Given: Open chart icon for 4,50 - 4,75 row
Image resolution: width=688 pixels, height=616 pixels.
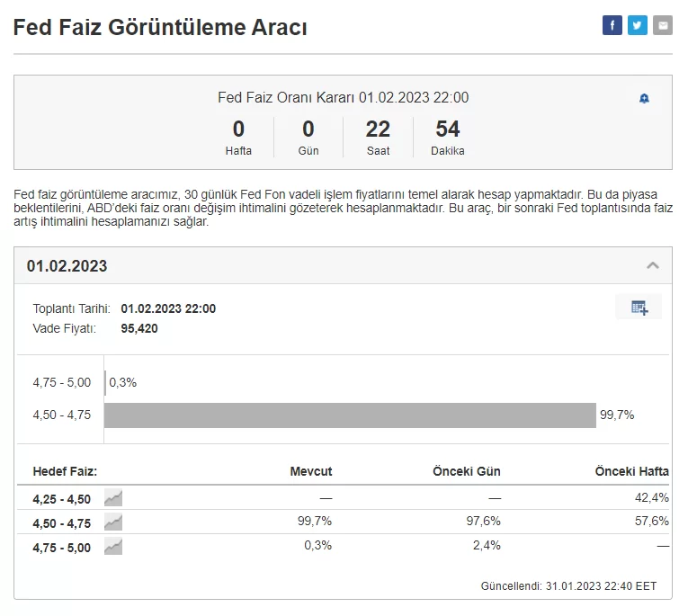Looking at the screenshot, I should pyautogui.click(x=113, y=522).
